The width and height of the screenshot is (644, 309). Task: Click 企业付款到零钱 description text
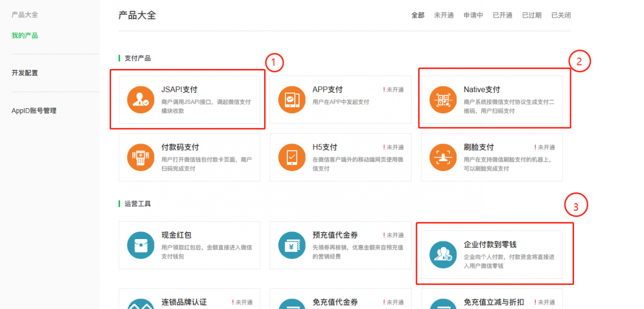pyautogui.click(x=509, y=261)
